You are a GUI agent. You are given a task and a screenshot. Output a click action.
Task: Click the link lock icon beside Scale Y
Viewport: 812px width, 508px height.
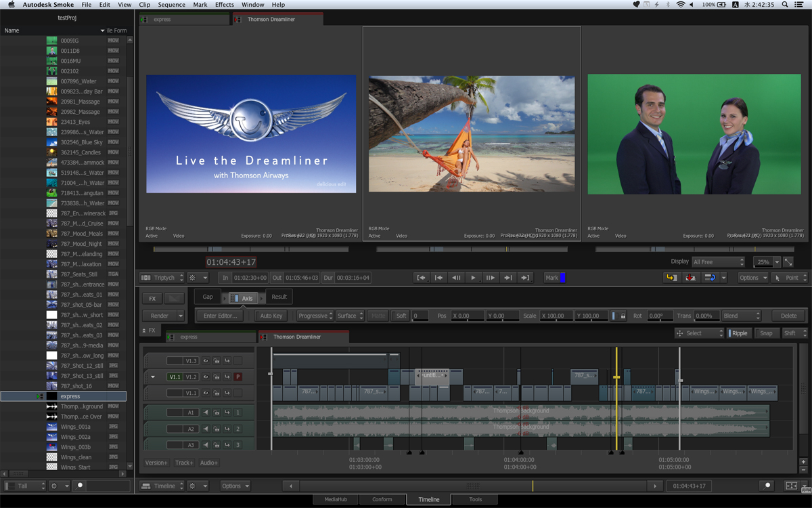point(618,316)
